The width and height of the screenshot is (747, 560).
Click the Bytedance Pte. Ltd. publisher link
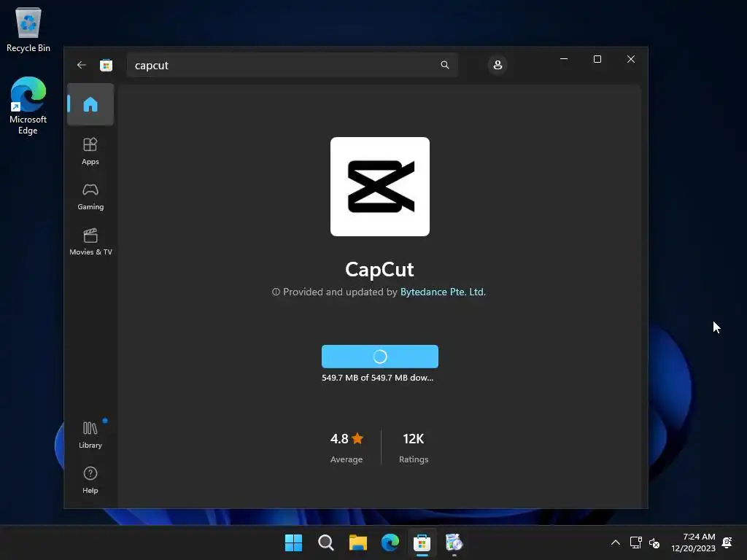pyautogui.click(x=443, y=292)
